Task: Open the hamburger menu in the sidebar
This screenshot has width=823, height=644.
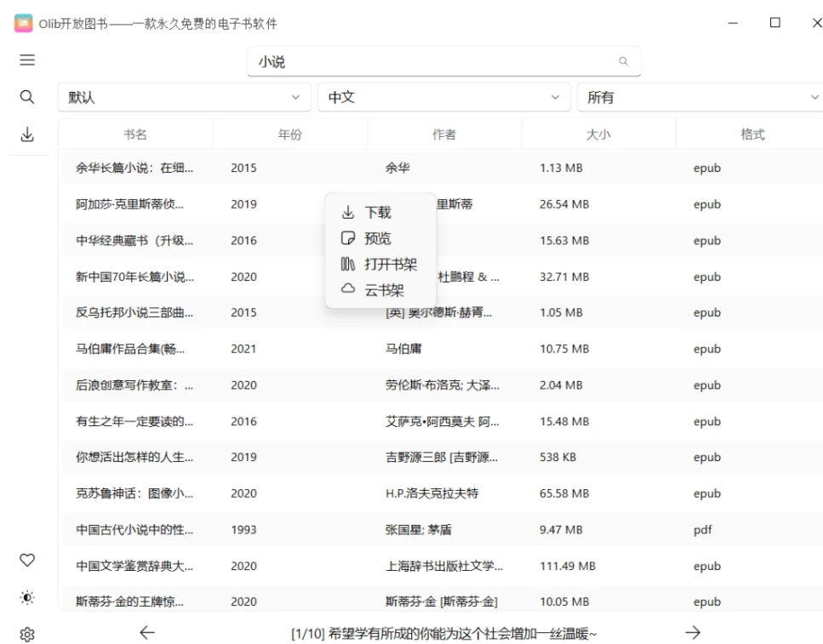Action: tap(27, 60)
